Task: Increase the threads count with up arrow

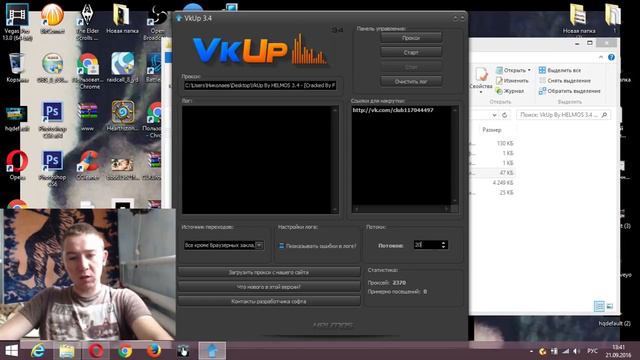Action: (x=444, y=242)
